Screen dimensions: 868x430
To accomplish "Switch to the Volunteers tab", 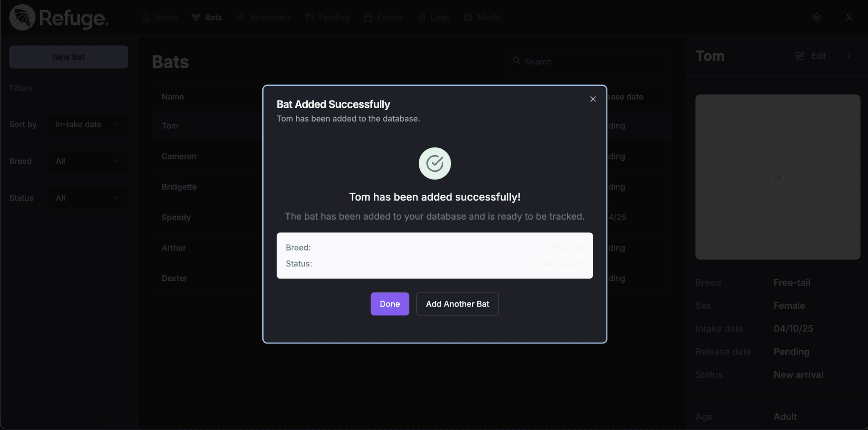I will coord(264,17).
